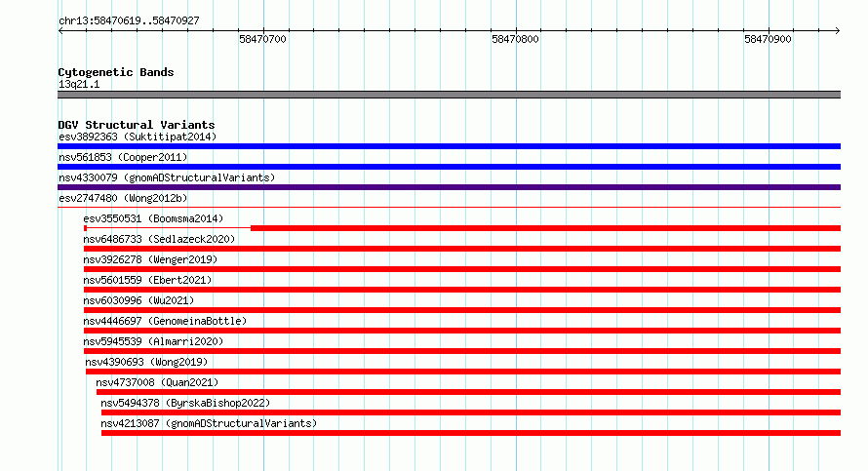This screenshot has width=868, height=471.
Task: Select the red nsv3926278 variant bar
Action: click(462, 269)
